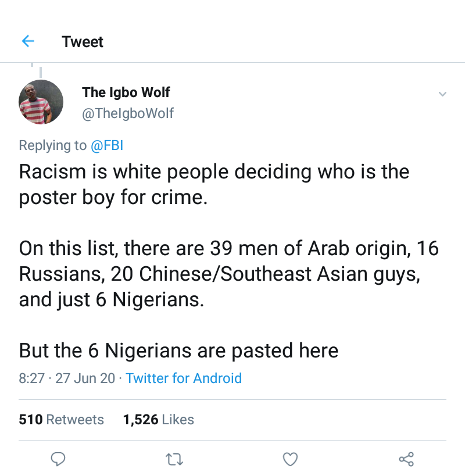The height and width of the screenshot is (476, 465).
Task: Click the Tweet header title
Action: tap(83, 42)
